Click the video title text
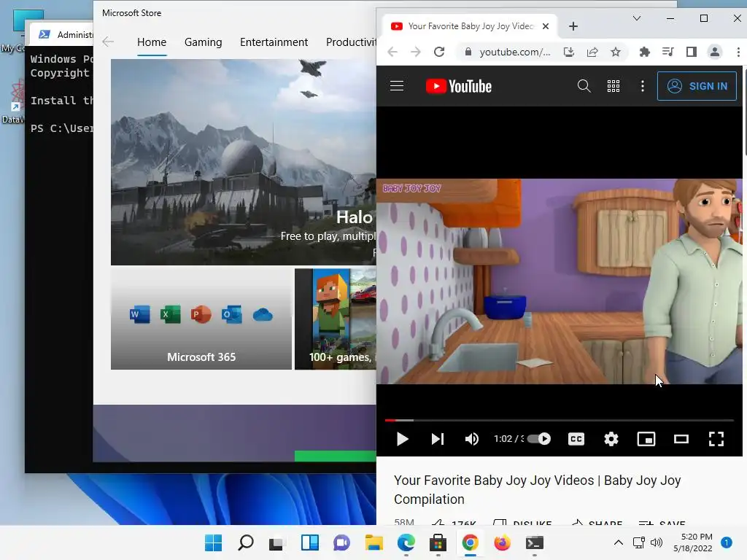 point(538,489)
